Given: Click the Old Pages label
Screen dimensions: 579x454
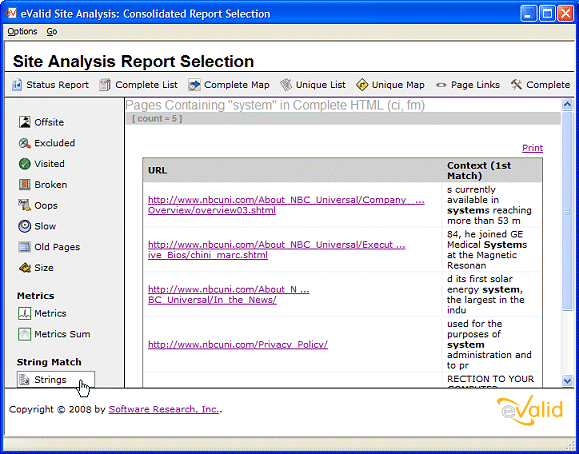Looking at the screenshot, I should pyautogui.click(x=57, y=247).
